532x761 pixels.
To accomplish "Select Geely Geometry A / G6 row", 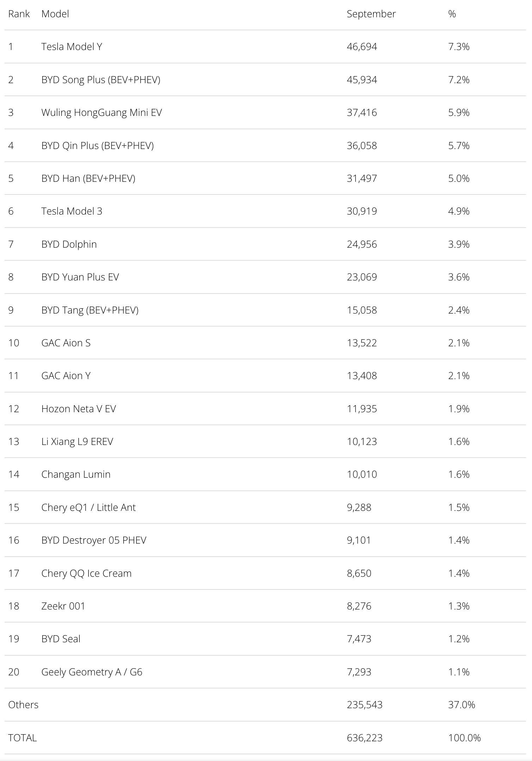I will (x=92, y=672).
